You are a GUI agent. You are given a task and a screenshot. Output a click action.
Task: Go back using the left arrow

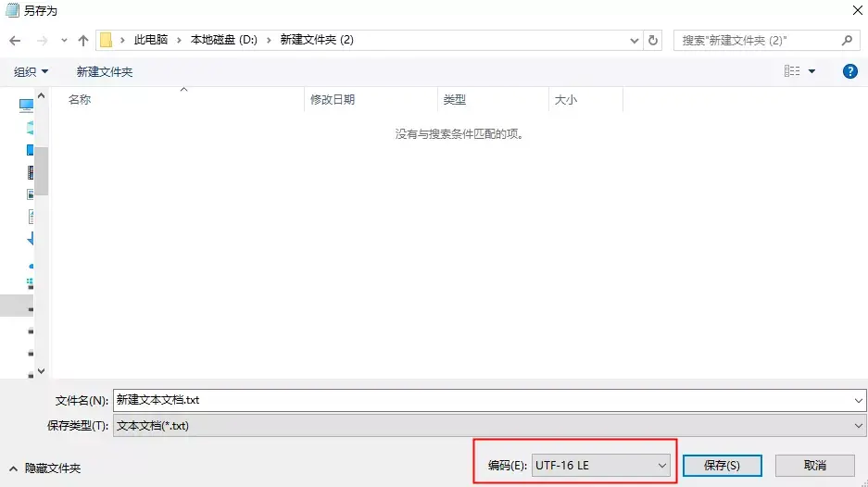pyautogui.click(x=15, y=41)
